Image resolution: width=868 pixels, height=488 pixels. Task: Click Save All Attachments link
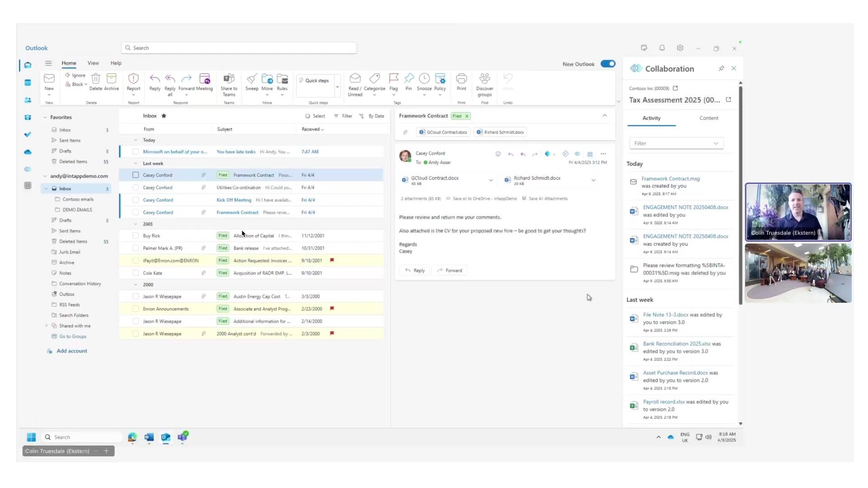point(547,198)
